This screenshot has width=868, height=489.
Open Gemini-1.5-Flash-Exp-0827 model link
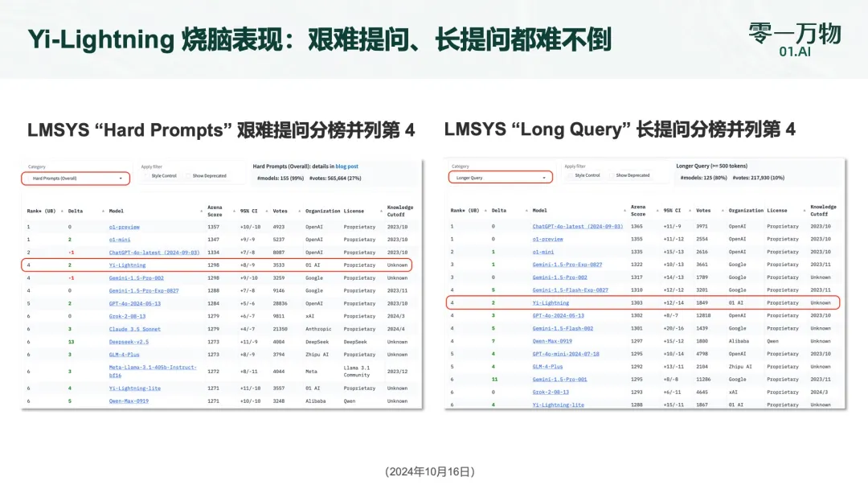pos(570,290)
